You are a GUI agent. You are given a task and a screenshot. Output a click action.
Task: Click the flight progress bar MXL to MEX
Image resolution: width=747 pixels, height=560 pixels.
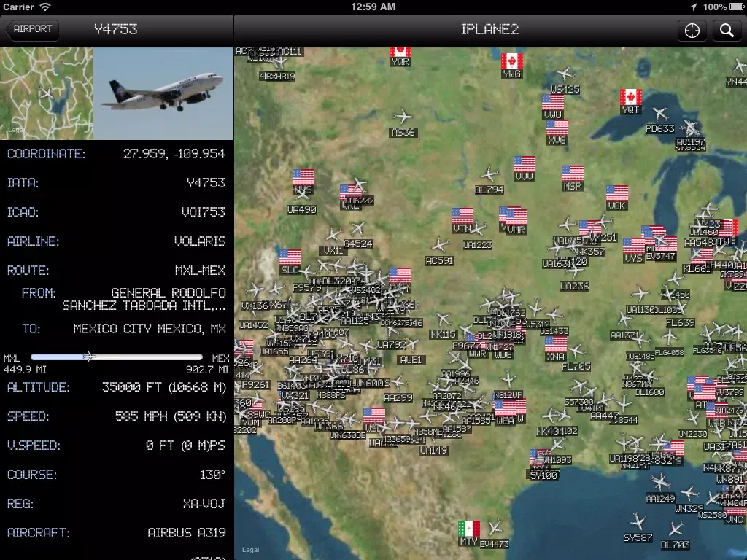pos(117,357)
